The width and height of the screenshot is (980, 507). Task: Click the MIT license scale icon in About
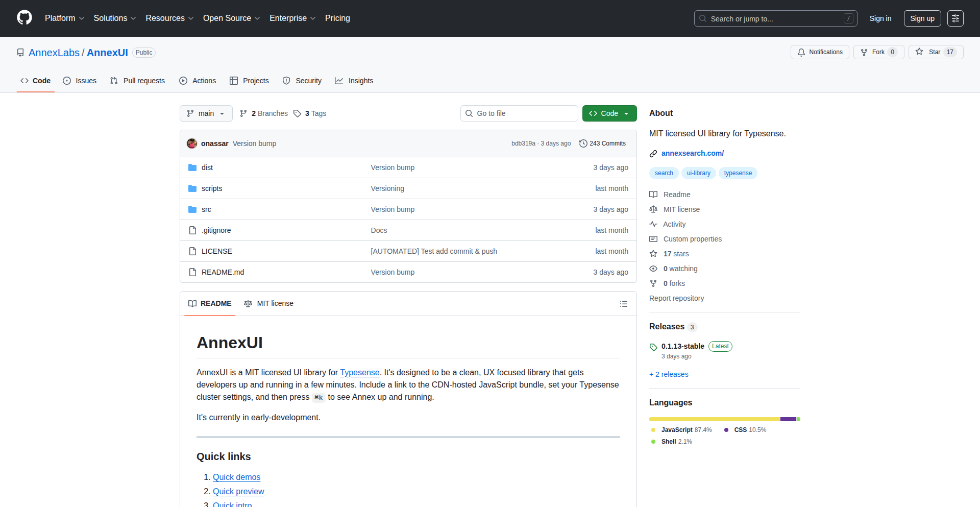653,209
